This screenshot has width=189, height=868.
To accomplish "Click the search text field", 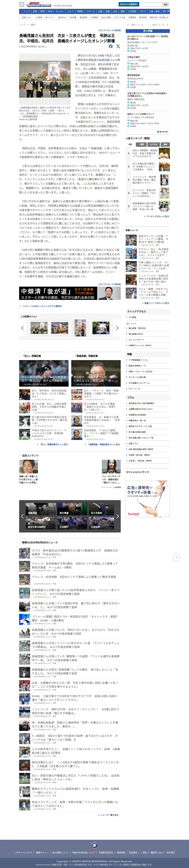I will [152, 4].
